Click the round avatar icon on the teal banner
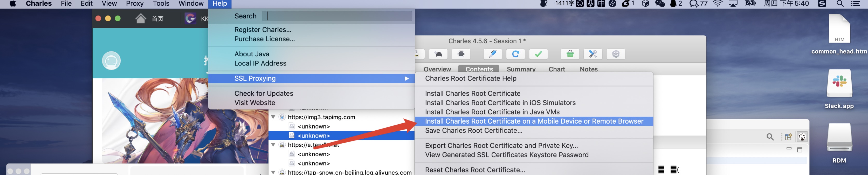868x175 pixels. [111, 61]
